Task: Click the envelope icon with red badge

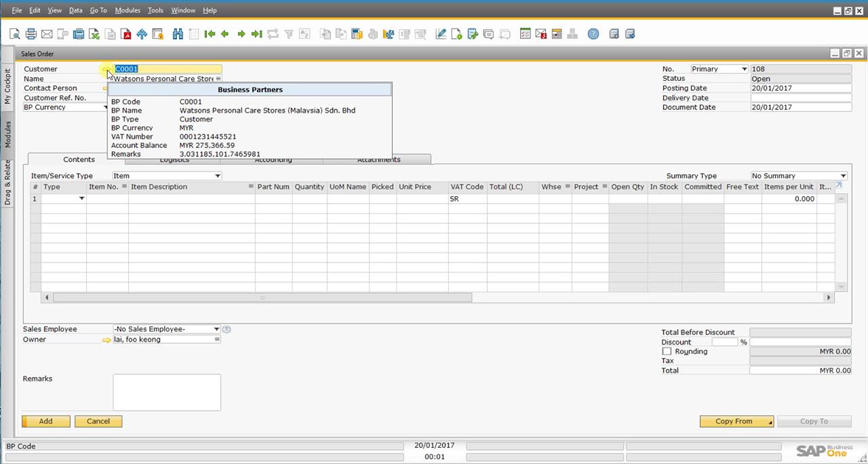Action: click(540, 34)
